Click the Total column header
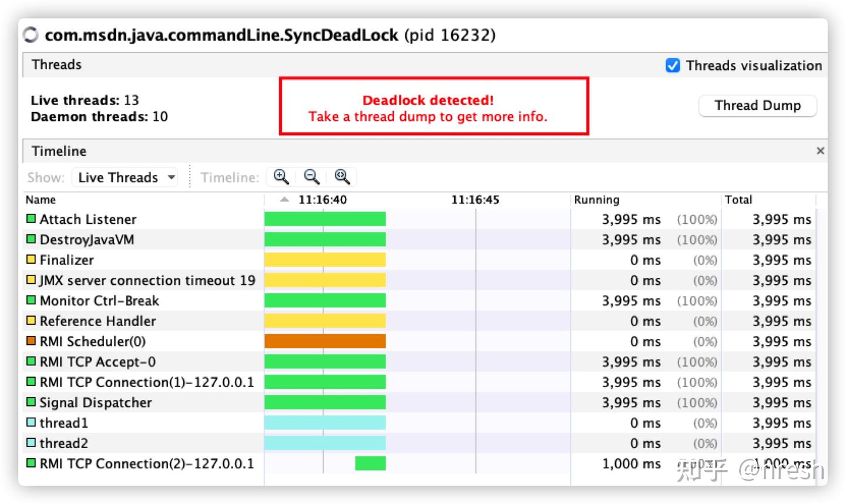This screenshot has width=846, height=504. [738, 200]
